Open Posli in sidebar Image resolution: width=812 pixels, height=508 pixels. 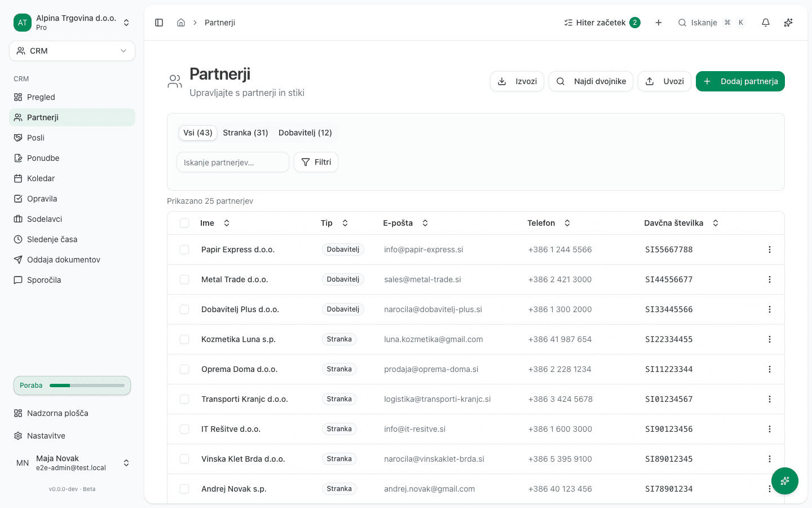pyautogui.click(x=72, y=138)
